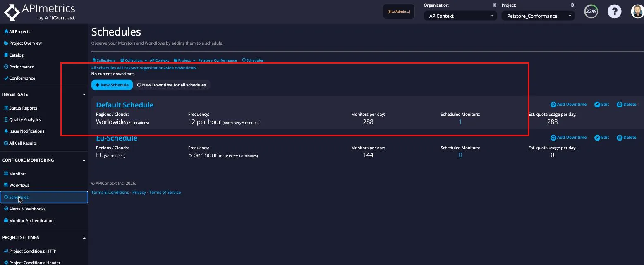This screenshot has height=265, width=644.
Task: Open Eu-Schedule's scheduled monitors count 0
Action: pos(460,155)
